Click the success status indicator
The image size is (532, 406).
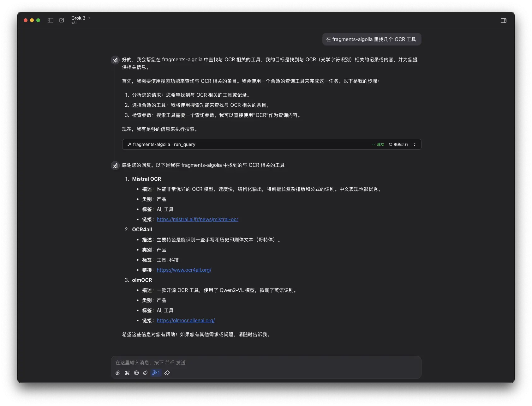[378, 144]
